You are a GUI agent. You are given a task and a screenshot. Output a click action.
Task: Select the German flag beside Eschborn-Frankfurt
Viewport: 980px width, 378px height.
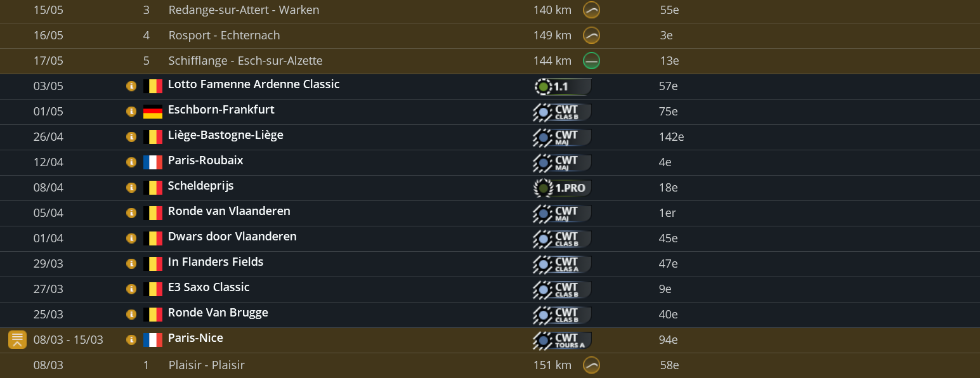pos(152,112)
